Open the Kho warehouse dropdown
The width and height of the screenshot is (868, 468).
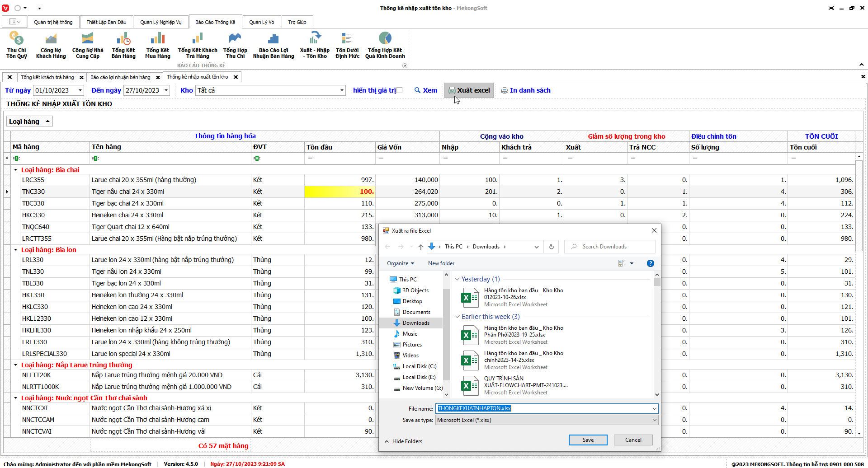point(342,90)
